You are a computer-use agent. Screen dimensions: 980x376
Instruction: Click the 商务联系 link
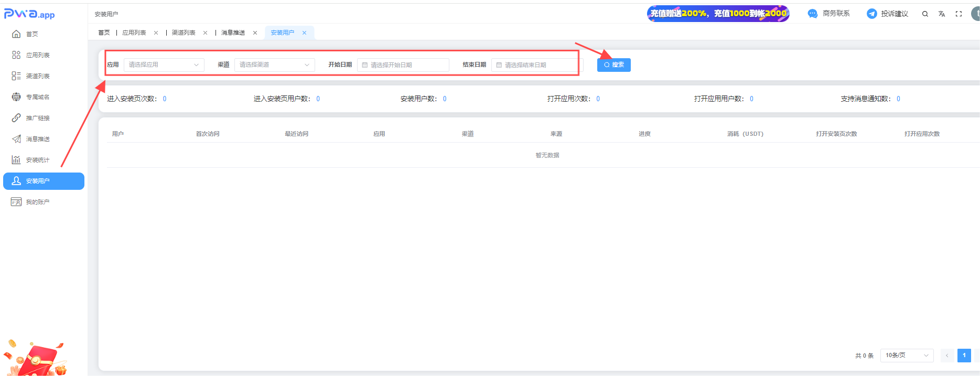tap(829, 14)
